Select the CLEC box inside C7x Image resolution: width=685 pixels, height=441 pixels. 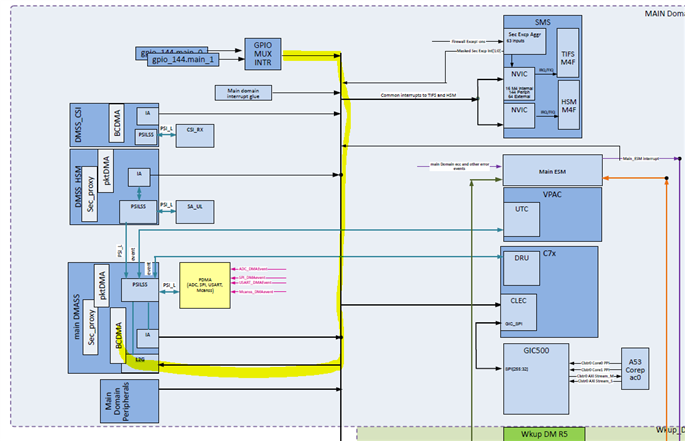518,312
